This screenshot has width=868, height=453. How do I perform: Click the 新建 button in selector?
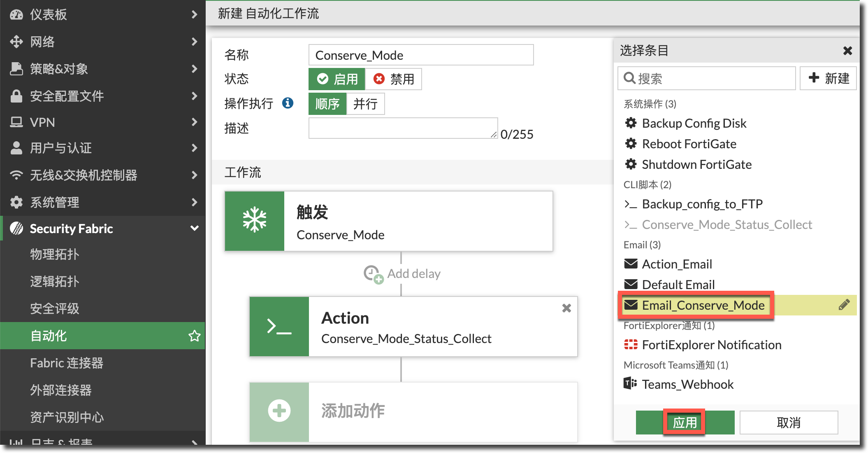click(828, 78)
